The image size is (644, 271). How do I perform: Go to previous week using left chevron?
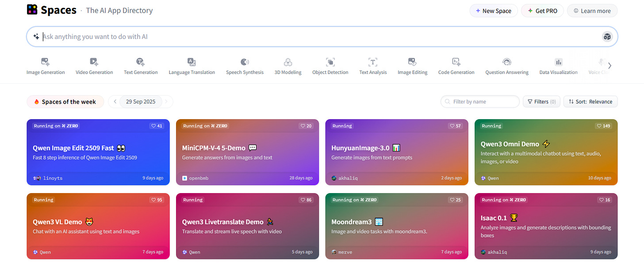coord(115,101)
